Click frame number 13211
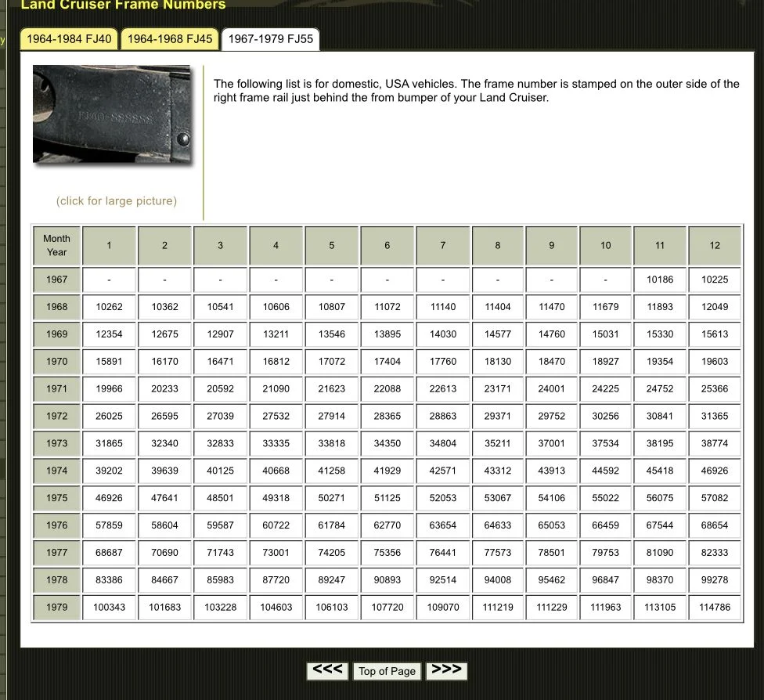This screenshot has width=764, height=700. pyautogui.click(x=276, y=334)
